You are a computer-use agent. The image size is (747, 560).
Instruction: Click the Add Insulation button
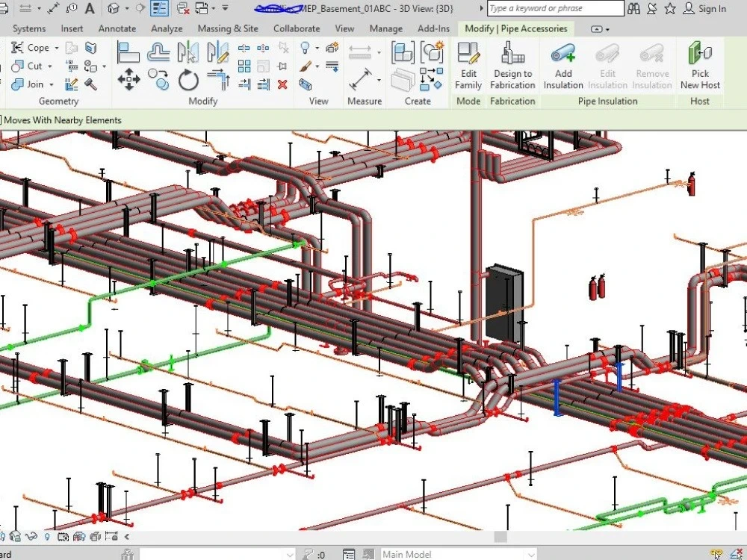click(x=563, y=66)
